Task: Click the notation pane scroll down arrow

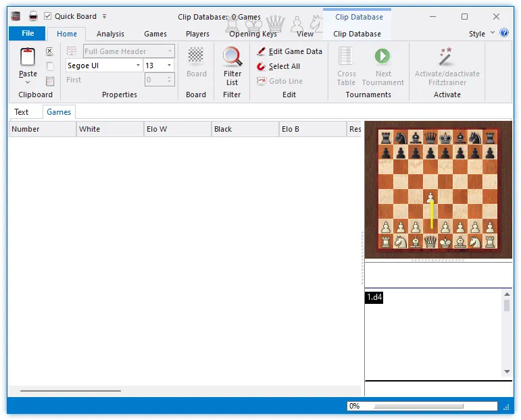Action: [507, 371]
